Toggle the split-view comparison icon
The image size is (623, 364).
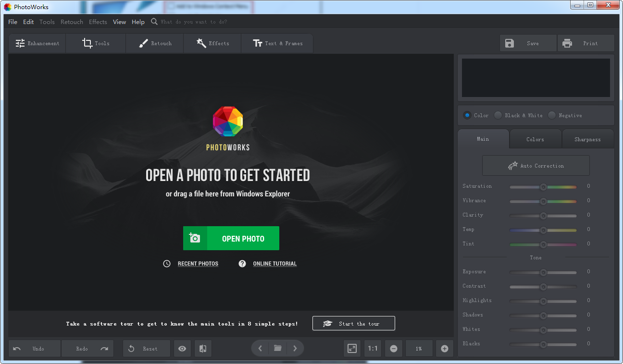[x=202, y=348]
